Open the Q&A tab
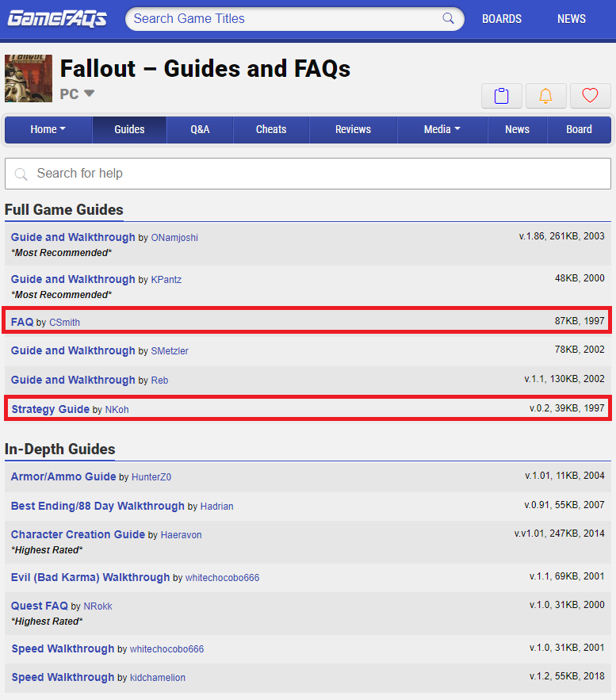Viewport: 616px width, 700px height. point(200,129)
